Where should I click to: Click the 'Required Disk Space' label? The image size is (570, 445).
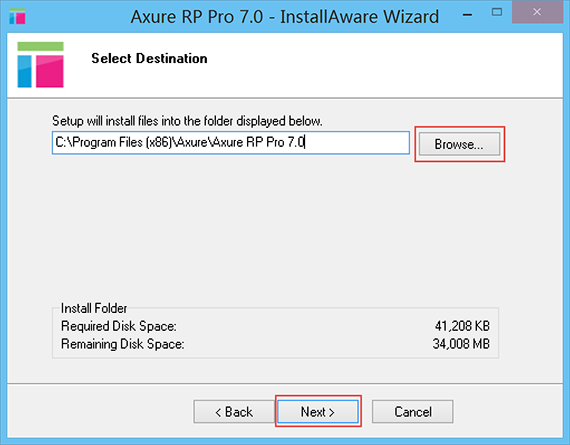click(119, 326)
